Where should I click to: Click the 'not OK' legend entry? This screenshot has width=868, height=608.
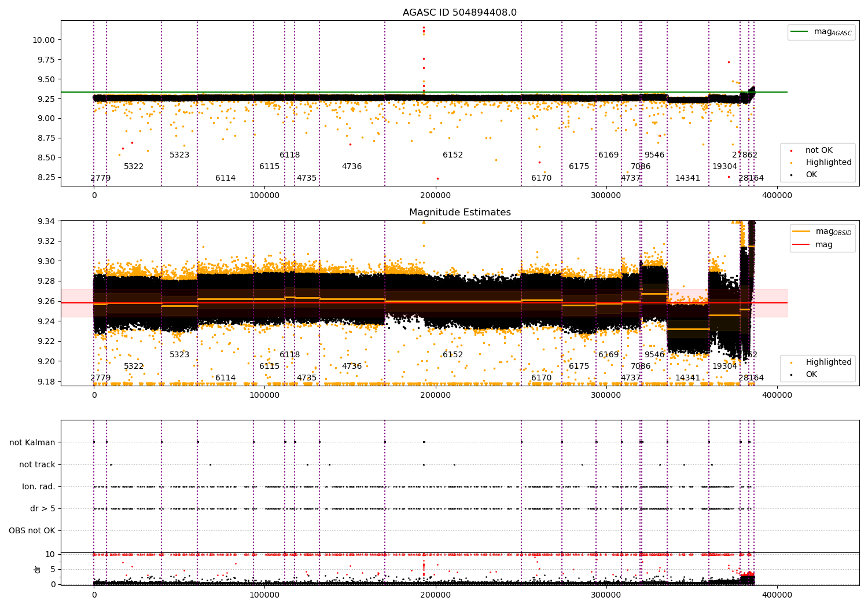(819, 151)
